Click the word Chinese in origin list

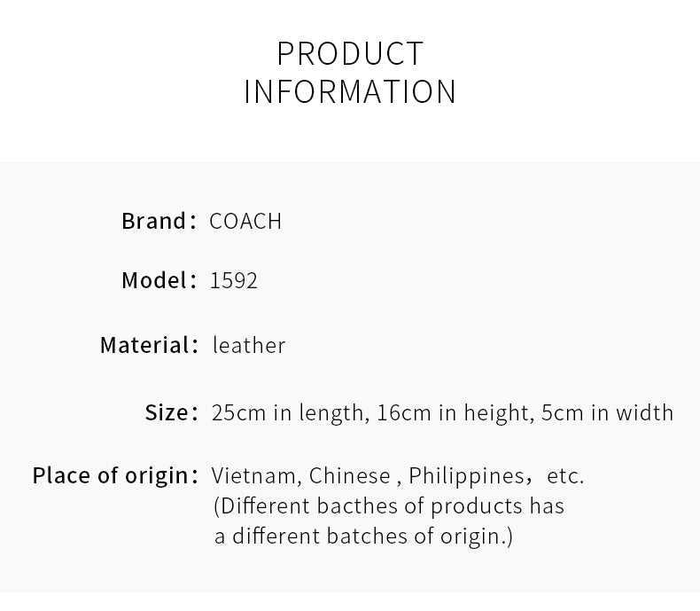[x=349, y=475]
